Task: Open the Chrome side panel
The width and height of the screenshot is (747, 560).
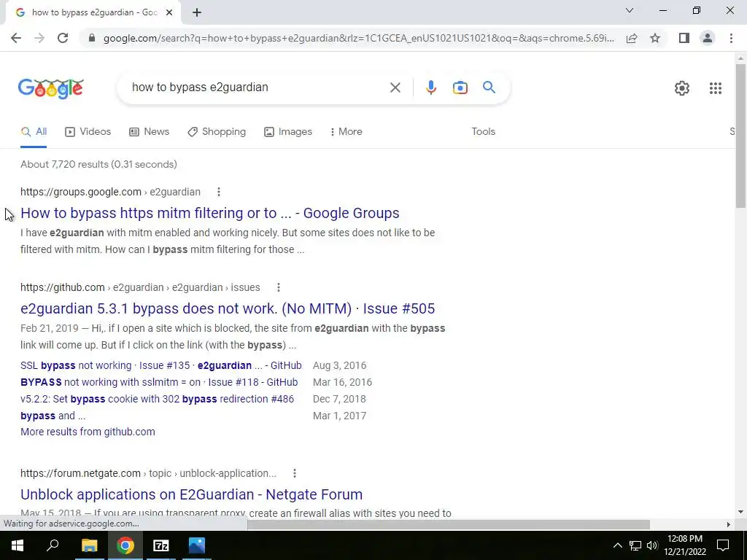Action: coord(684,38)
